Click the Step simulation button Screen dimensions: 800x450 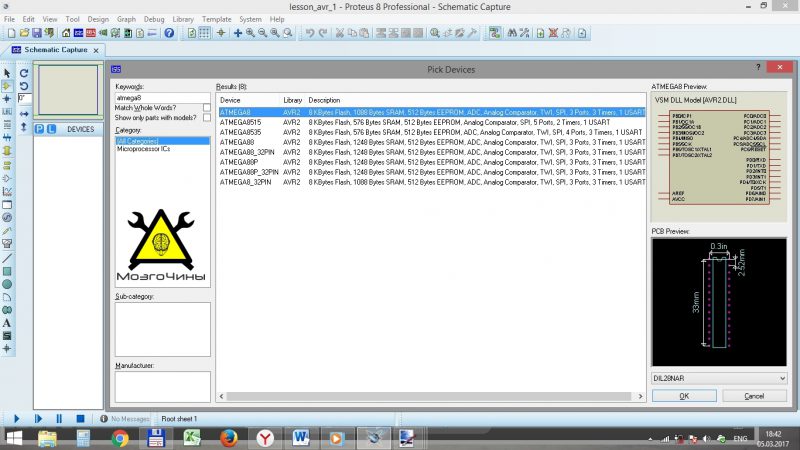tap(38, 419)
